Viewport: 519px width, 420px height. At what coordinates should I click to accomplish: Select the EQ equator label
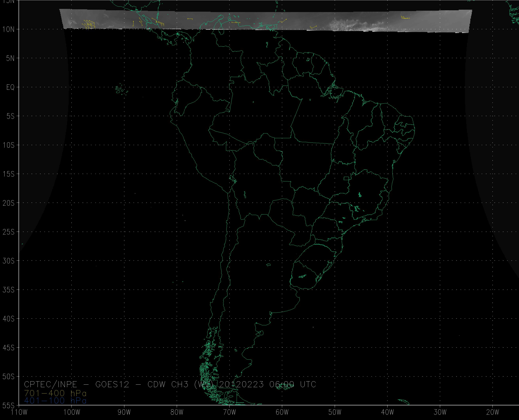pos(10,87)
